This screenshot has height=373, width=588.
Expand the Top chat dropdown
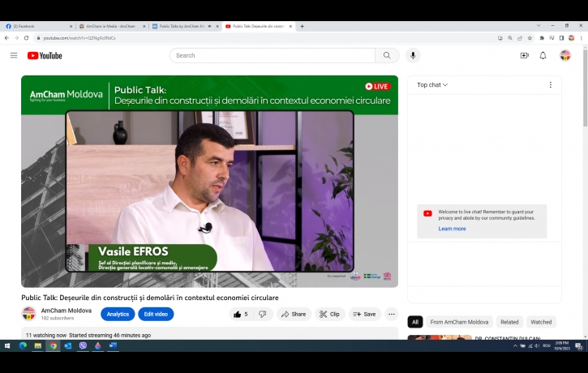pyautogui.click(x=432, y=84)
